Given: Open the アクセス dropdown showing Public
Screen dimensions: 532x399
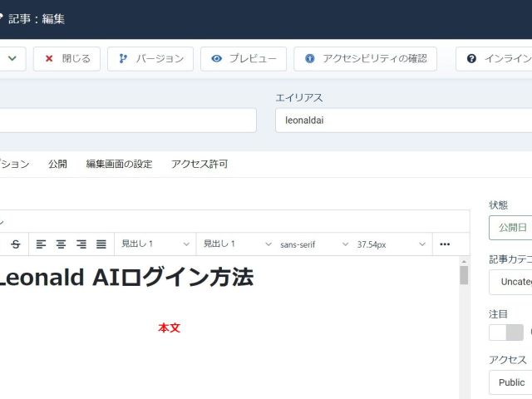Looking at the screenshot, I should click(510, 382).
